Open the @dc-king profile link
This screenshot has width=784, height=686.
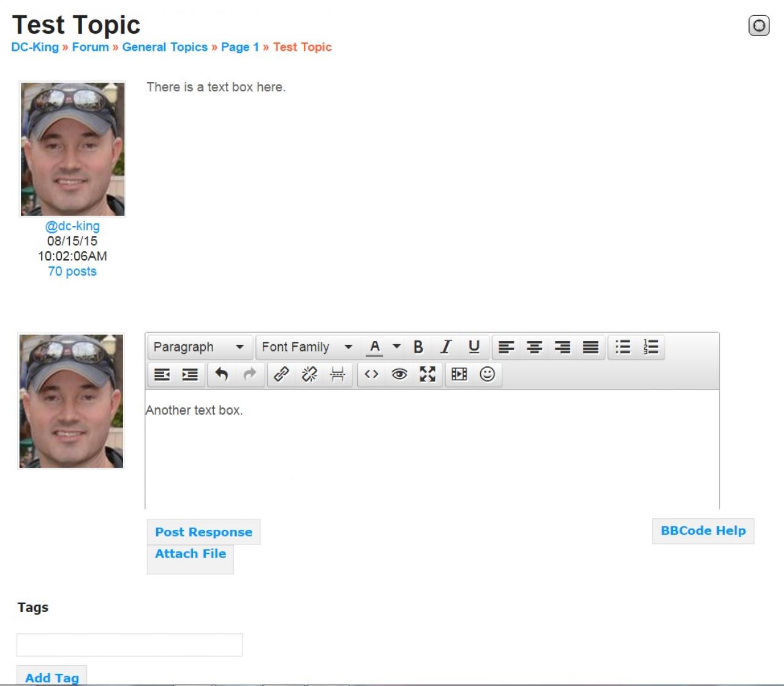pyautogui.click(x=72, y=226)
